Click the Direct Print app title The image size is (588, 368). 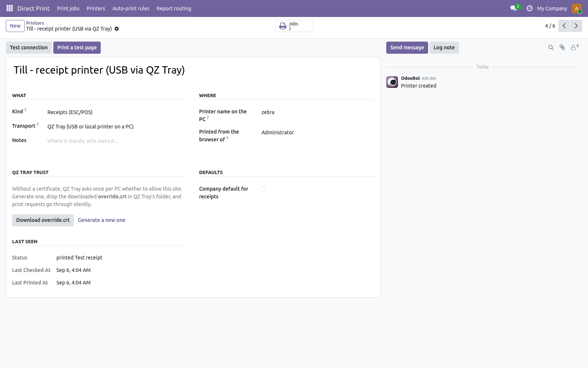coord(33,8)
